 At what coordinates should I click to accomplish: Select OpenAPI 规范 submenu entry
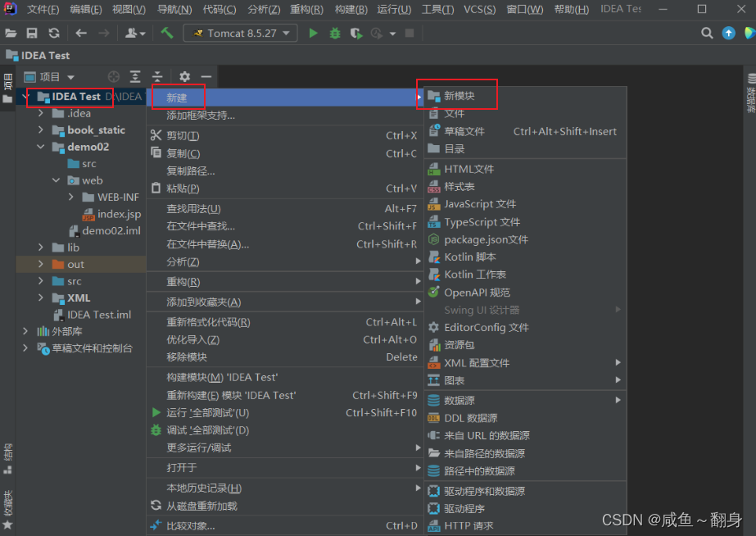526,293
